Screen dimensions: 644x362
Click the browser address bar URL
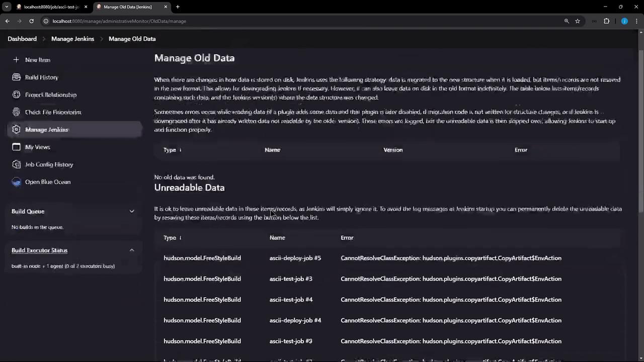(x=119, y=21)
